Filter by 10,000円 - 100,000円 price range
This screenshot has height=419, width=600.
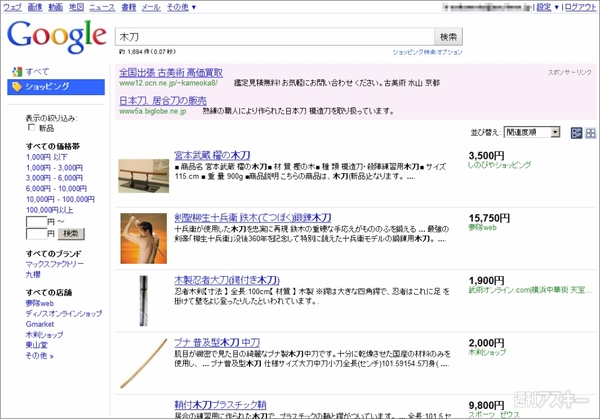(60, 199)
